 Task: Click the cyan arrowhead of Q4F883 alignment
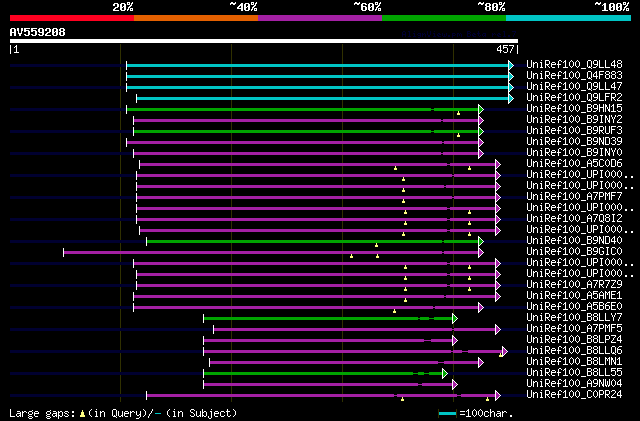511,76
